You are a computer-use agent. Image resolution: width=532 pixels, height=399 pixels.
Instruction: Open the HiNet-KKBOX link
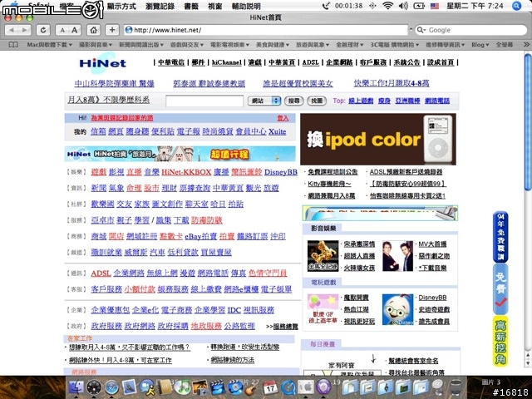point(186,172)
